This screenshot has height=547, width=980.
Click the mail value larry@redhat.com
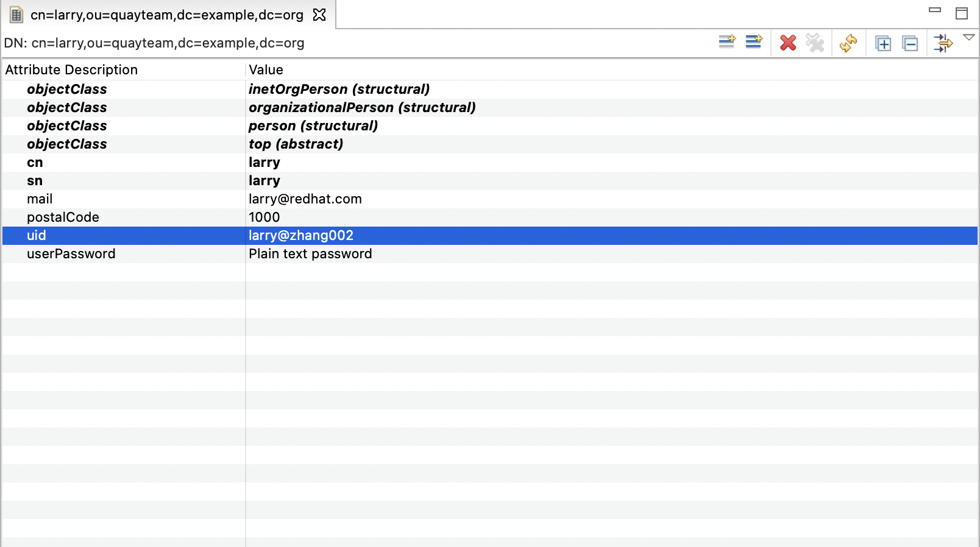305,199
